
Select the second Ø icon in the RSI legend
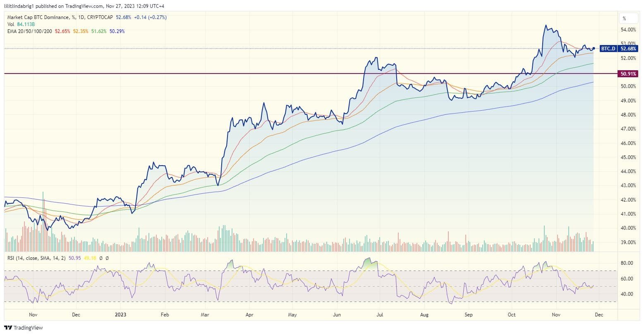(108, 257)
